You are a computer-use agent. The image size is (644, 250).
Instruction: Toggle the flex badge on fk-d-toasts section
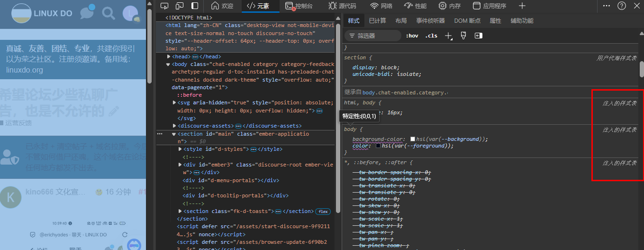click(x=323, y=212)
